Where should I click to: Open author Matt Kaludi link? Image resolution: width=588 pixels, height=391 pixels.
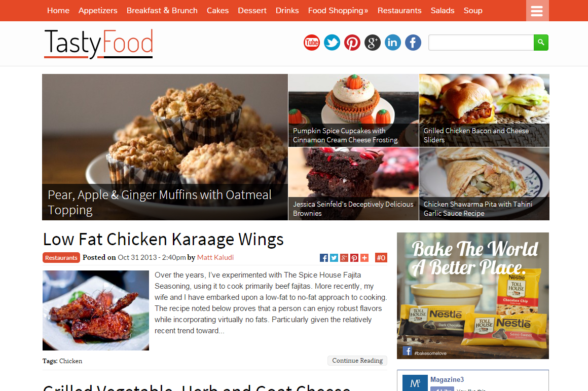[215, 257]
